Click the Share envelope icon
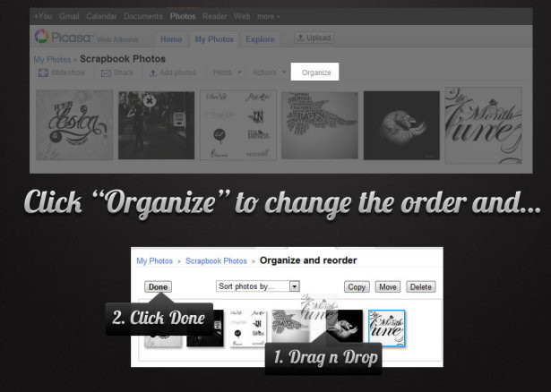Image resolution: width=551 pixels, height=392 pixels. [x=106, y=73]
